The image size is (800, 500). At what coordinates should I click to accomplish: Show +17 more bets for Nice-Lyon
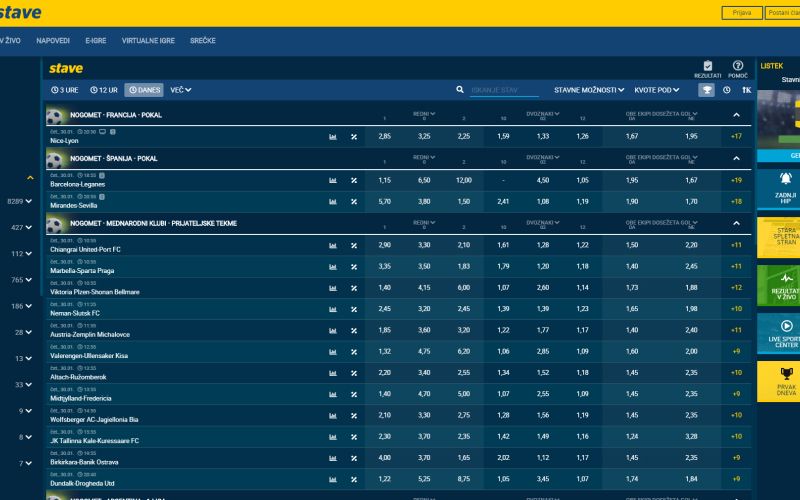pos(736,137)
